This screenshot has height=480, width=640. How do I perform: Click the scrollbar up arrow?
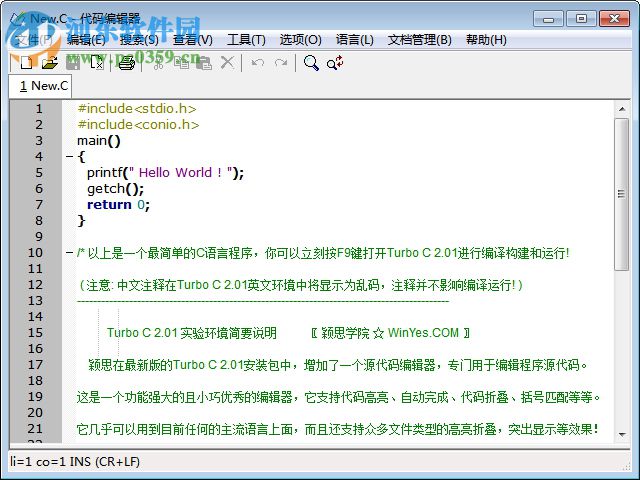click(x=622, y=109)
